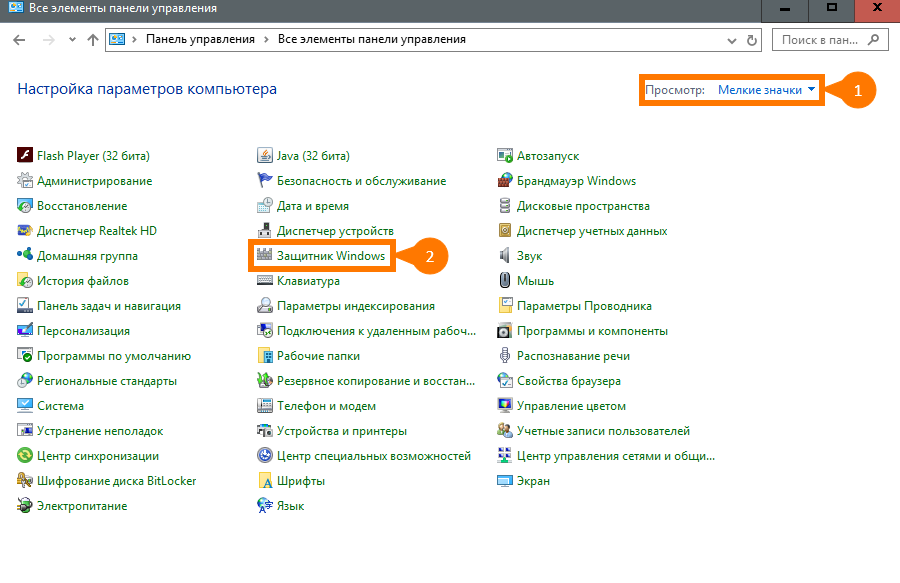Open Подключения к удаленным рабочим столам link
This screenshot has width=900, height=583.
pos(377,331)
